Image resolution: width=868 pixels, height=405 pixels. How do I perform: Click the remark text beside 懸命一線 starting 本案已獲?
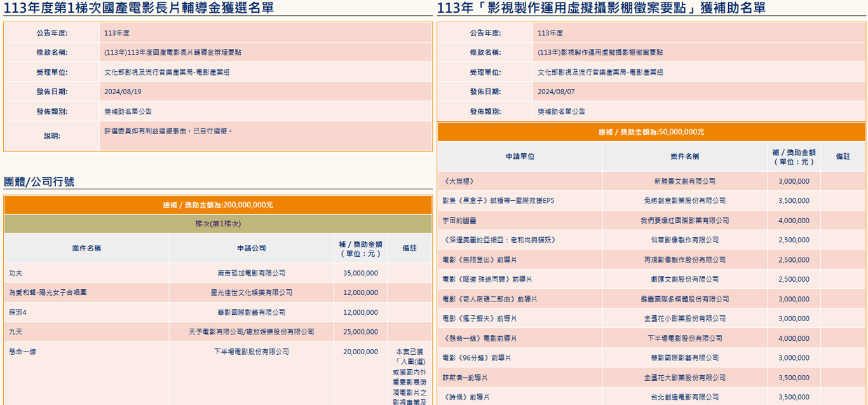(409, 376)
